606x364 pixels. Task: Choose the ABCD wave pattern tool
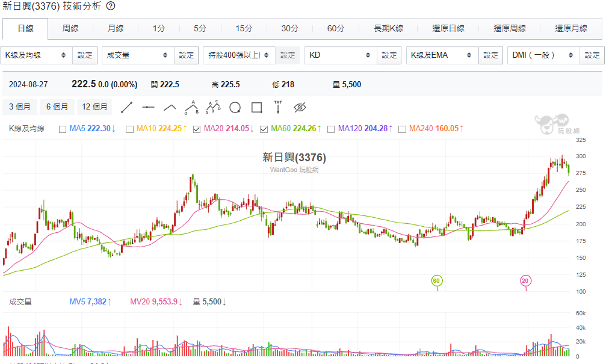coord(213,107)
